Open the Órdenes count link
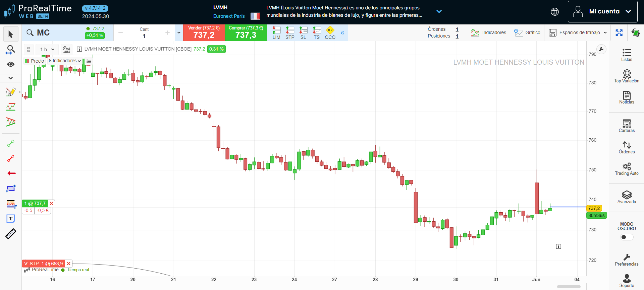The height and width of the screenshot is (290, 644). pyautogui.click(x=457, y=29)
